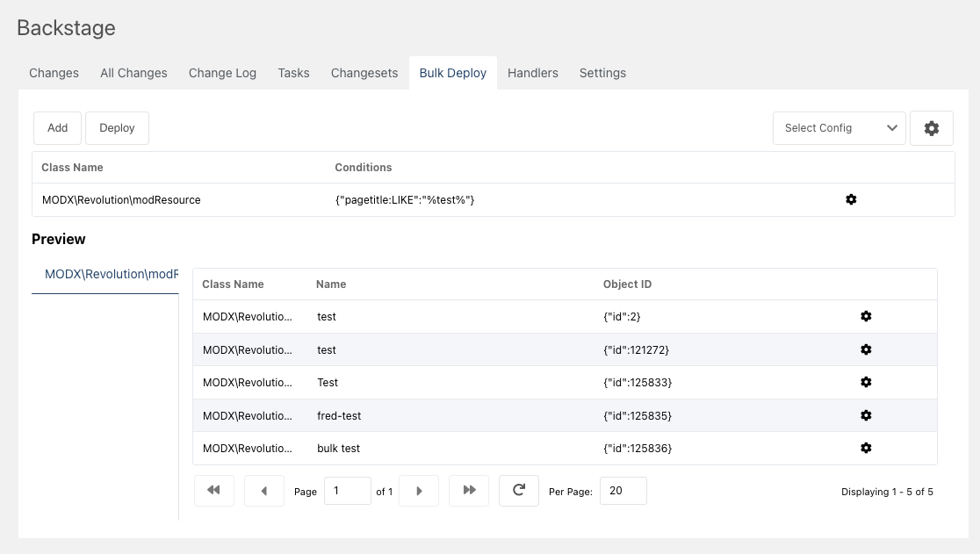Click the Add button
This screenshot has height=554, width=980.
(57, 128)
